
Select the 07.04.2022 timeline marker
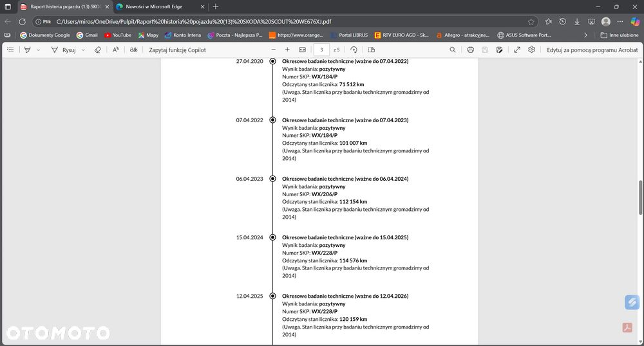pos(272,120)
